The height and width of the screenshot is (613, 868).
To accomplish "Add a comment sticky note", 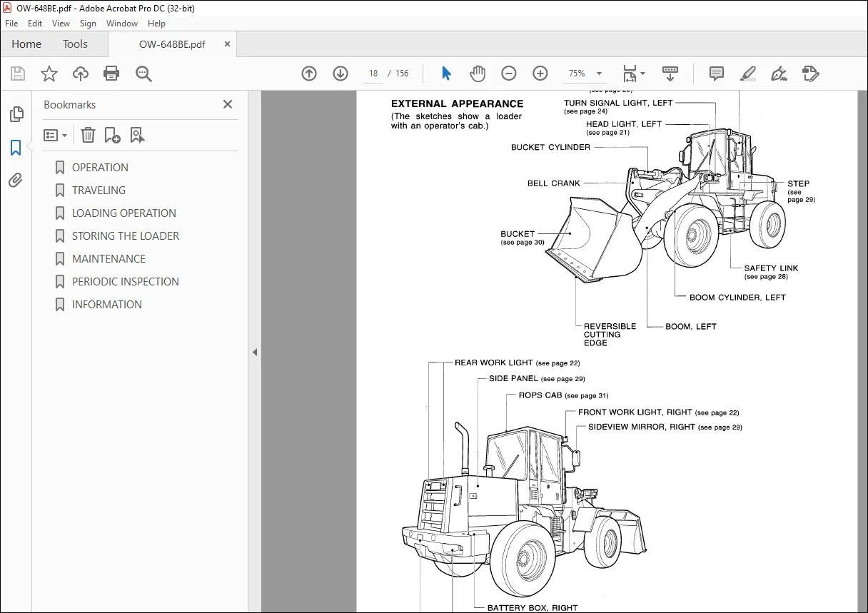I will (717, 74).
